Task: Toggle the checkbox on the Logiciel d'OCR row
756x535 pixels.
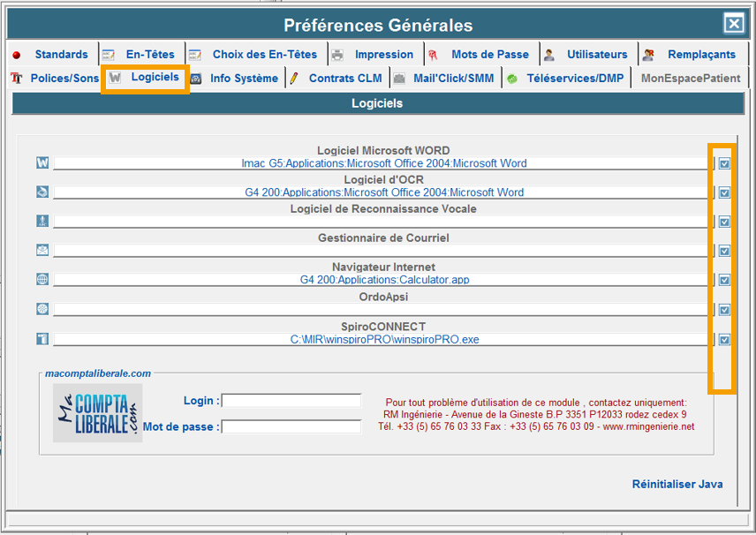Action: click(x=724, y=192)
